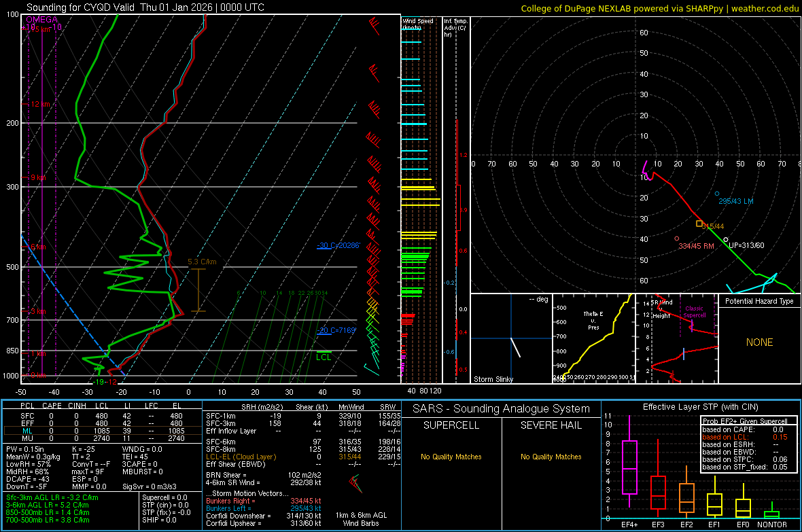Viewport: 802px width, 532px height.
Task: Click the OMEGA label on the skew-T
Action: tap(41, 20)
